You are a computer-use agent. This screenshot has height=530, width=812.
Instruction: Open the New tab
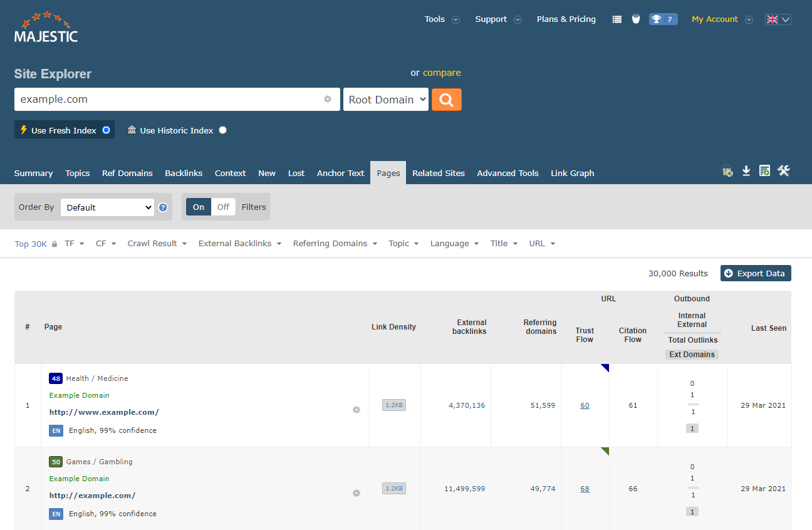click(x=267, y=173)
